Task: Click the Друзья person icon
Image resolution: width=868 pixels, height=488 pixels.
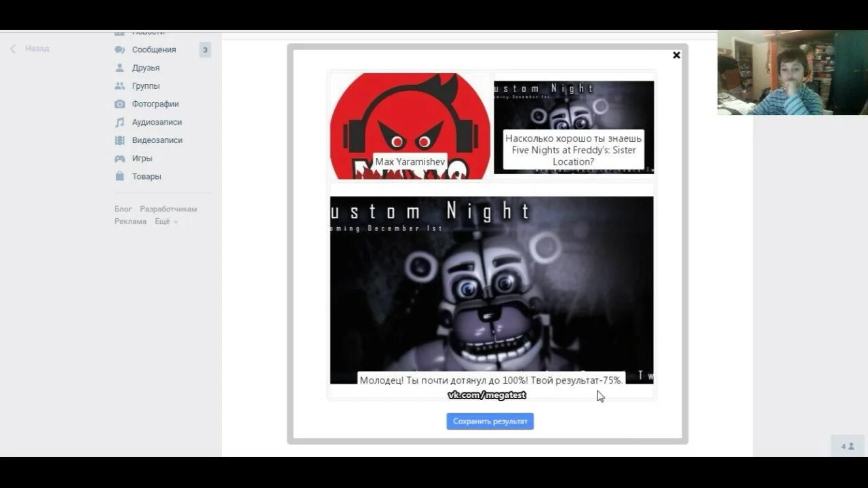Action: point(119,68)
